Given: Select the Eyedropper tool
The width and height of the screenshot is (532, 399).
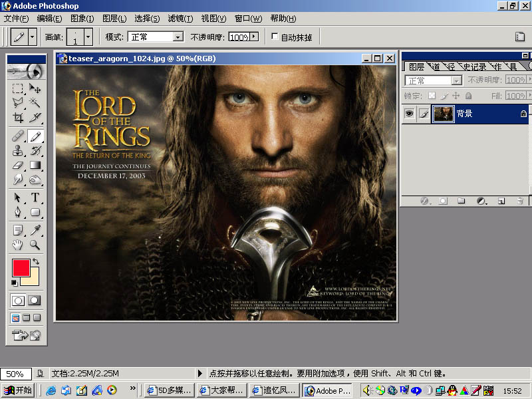Looking at the screenshot, I should (x=35, y=230).
